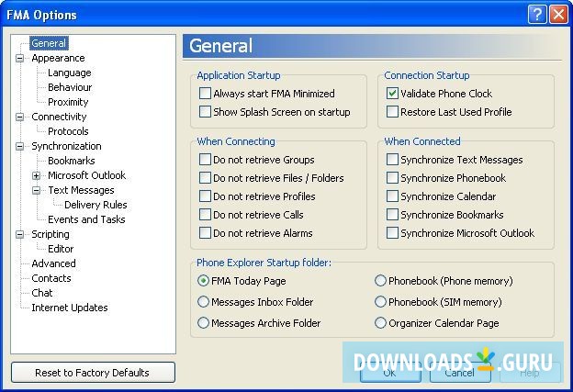Viewport: 573px width, 392px height.
Task: Collapse the Scripting tree node
Action: point(19,234)
